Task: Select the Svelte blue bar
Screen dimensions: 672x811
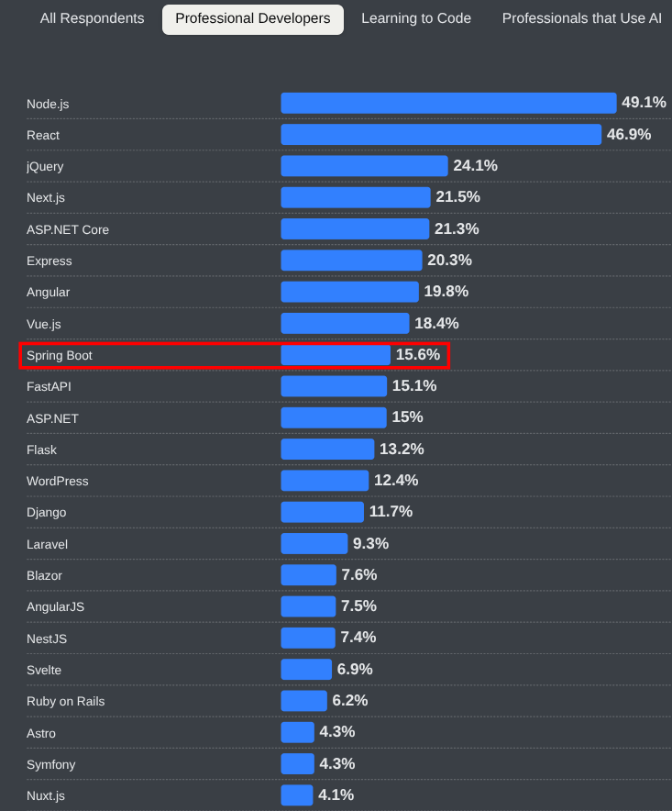Action: point(306,670)
